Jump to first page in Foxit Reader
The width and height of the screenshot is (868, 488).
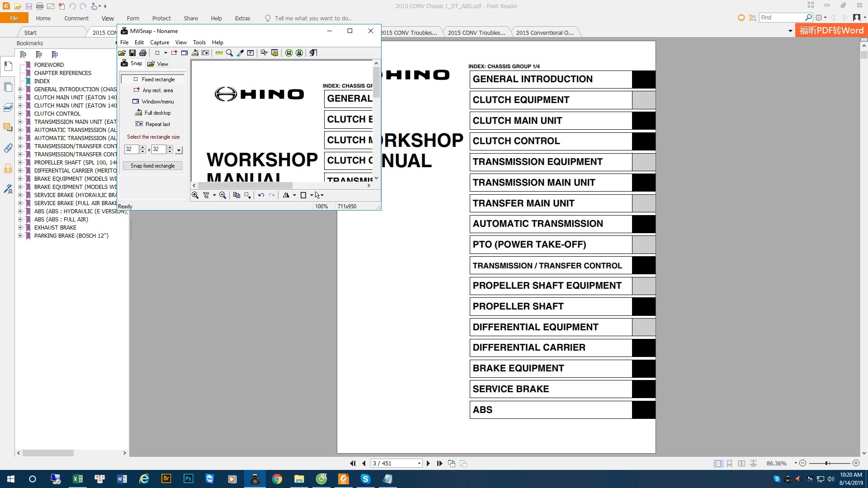[353, 463]
